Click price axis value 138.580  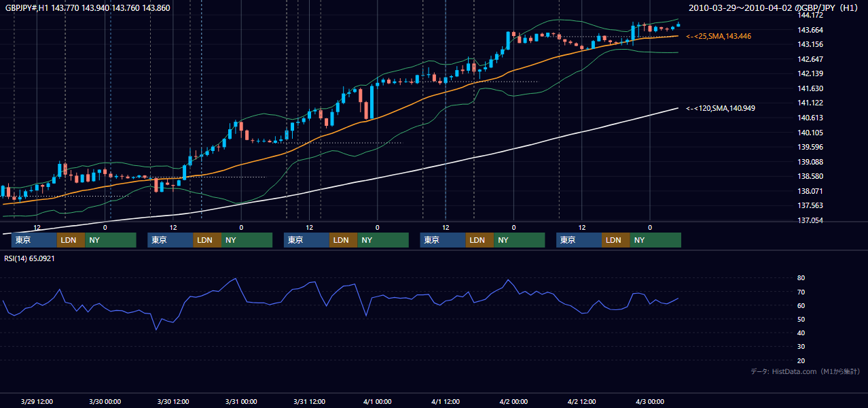(812, 176)
